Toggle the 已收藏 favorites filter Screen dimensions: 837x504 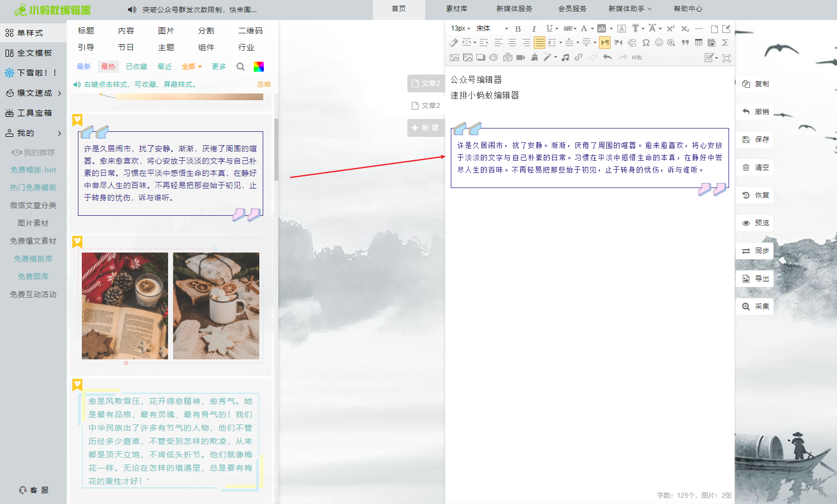(136, 67)
